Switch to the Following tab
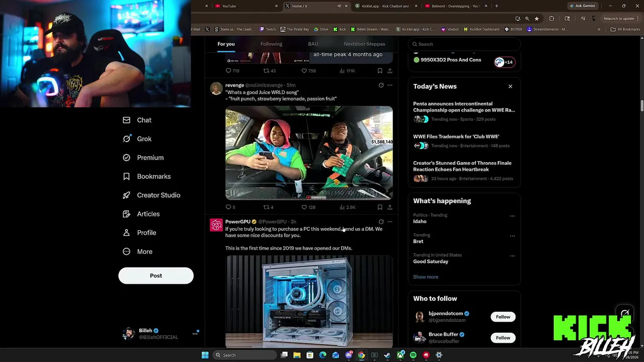The image size is (644, 362). (x=271, y=44)
